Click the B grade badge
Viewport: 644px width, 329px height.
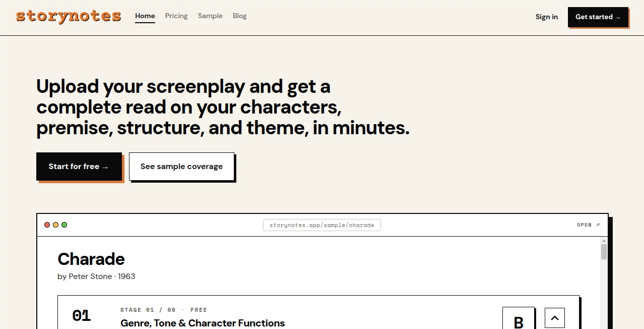coord(519,318)
